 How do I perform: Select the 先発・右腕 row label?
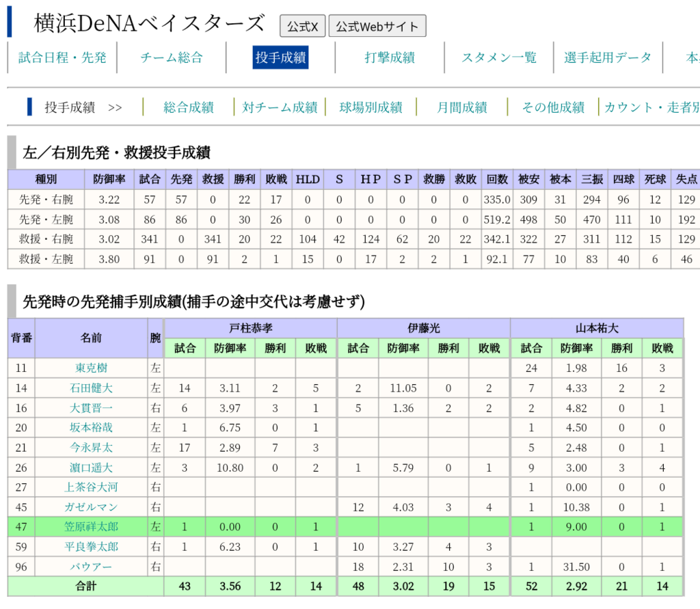point(46,200)
